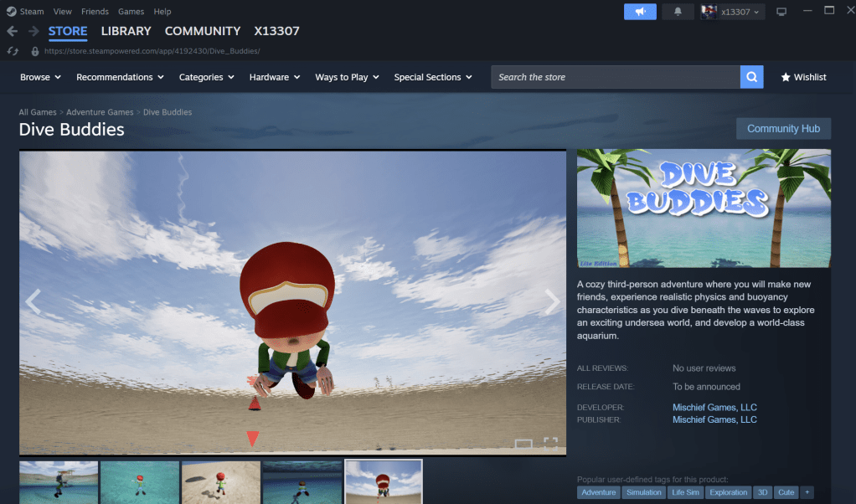Open the Categories dropdown menu
The image size is (856, 504).
207,77
